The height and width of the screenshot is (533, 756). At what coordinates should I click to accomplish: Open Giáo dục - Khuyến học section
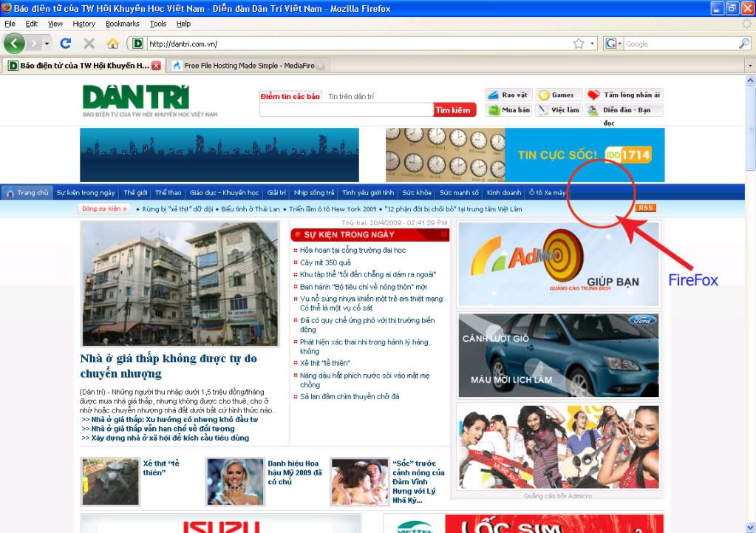click(x=224, y=192)
